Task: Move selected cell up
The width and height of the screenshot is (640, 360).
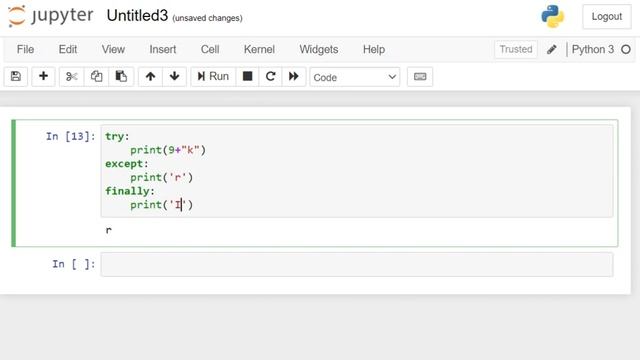Action: pos(150,76)
